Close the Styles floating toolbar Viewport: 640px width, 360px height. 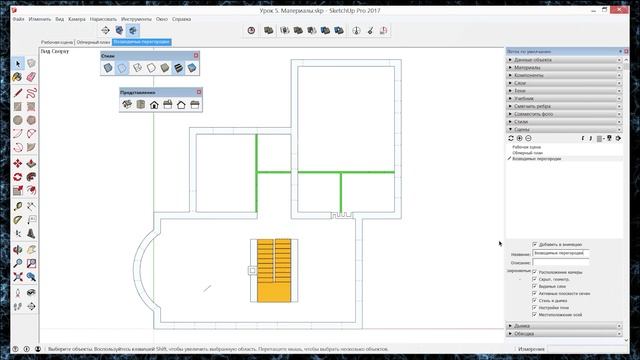click(x=196, y=56)
